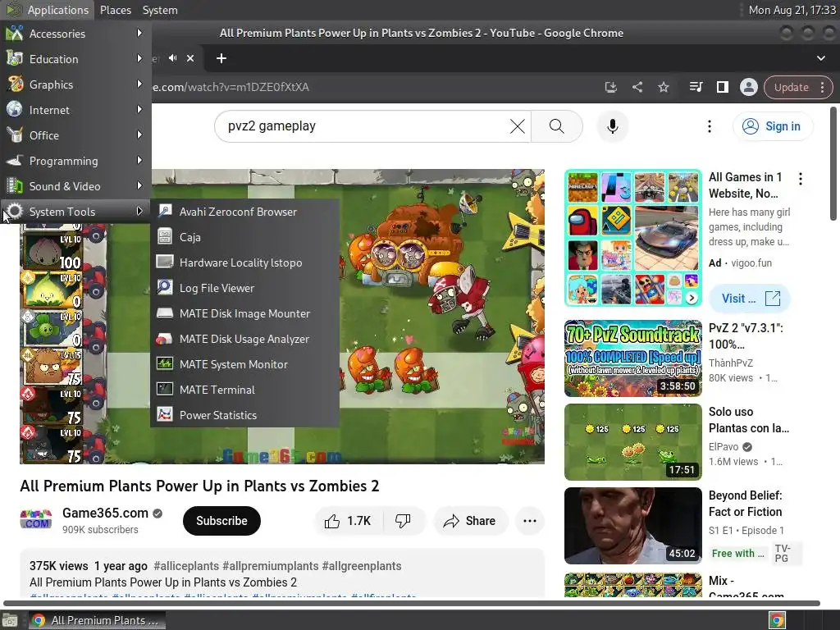The height and width of the screenshot is (630, 840).
Task: Open the Internet submenu
Action: pyautogui.click(x=75, y=110)
